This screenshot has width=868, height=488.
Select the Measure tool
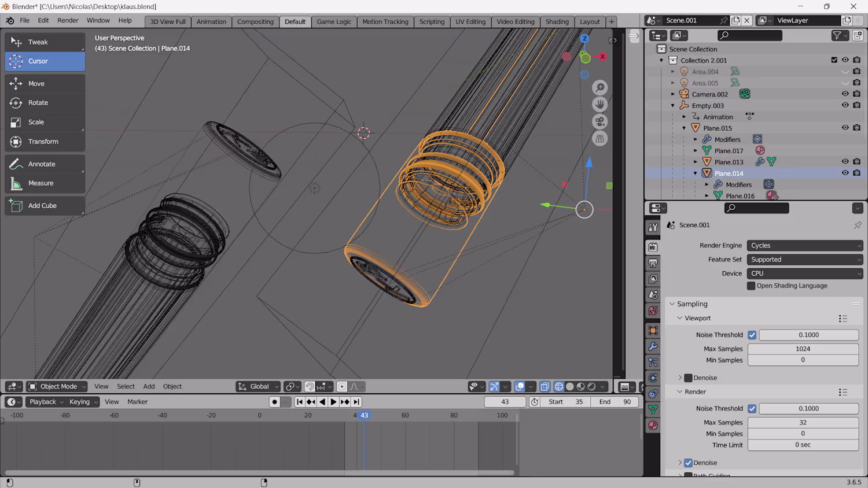41,183
